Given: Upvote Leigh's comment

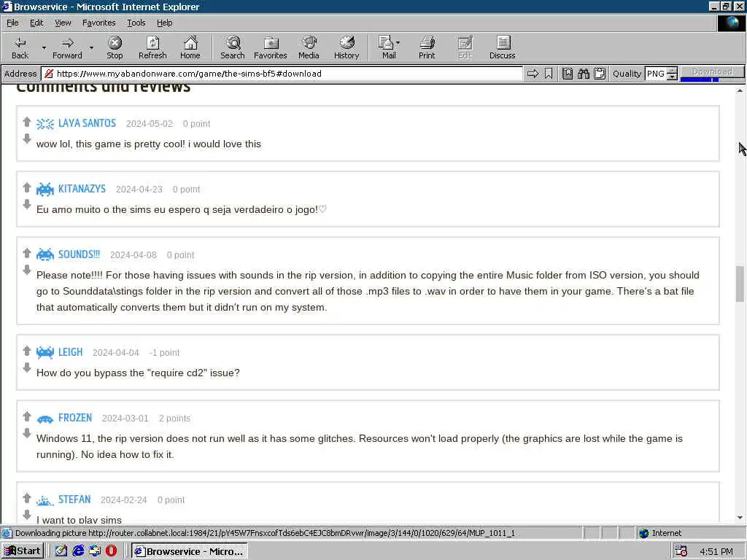Looking at the screenshot, I should 27,351.
